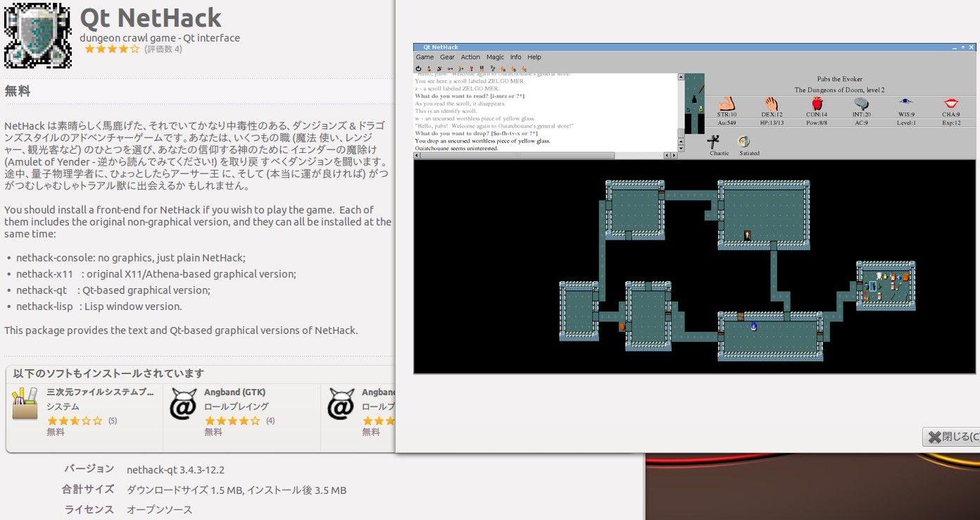
Task: Click the 'Level:1' value
Action: pos(906,123)
